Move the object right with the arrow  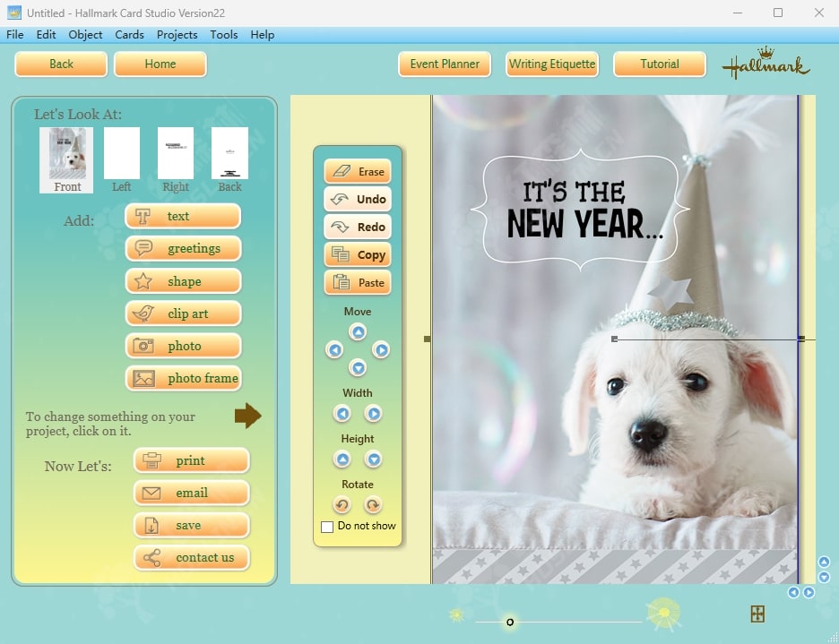coord(381,350)
